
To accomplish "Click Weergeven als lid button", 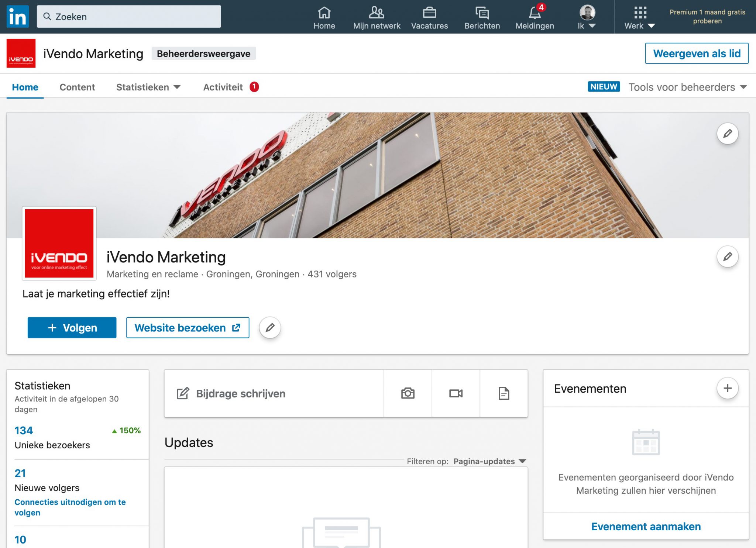I will click(696, 54).
